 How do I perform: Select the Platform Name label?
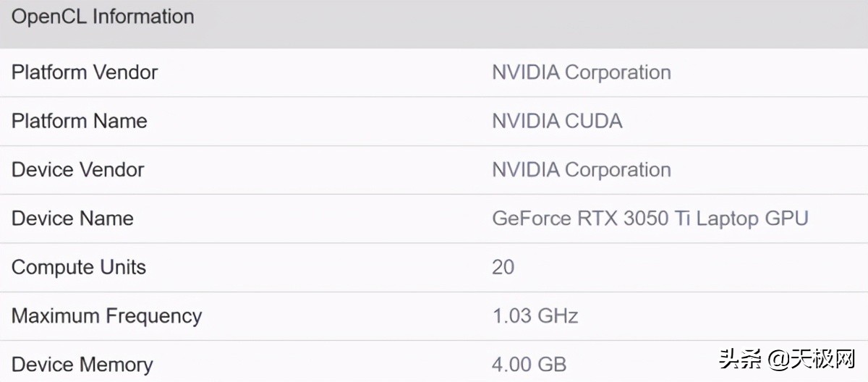[80, 121]
